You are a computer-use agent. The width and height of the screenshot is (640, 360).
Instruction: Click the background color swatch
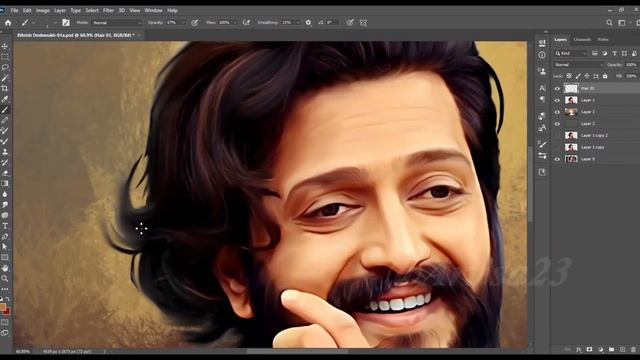[7, 311]
